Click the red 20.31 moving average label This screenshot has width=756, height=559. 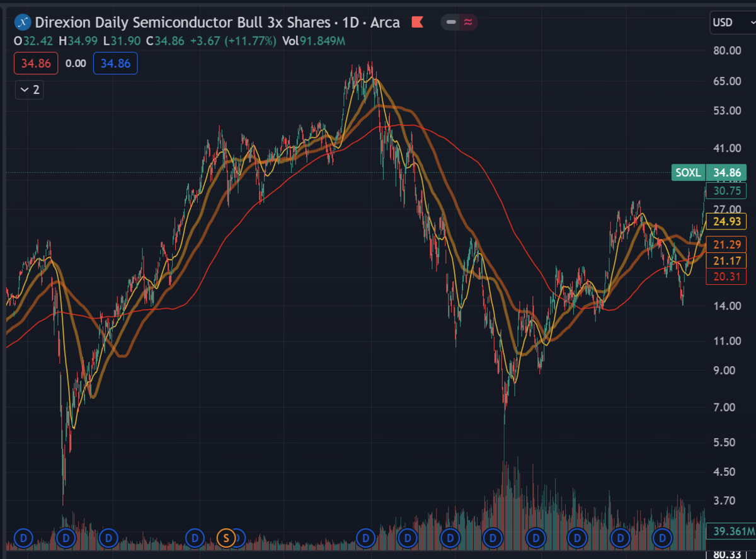(x=727, y=276)
